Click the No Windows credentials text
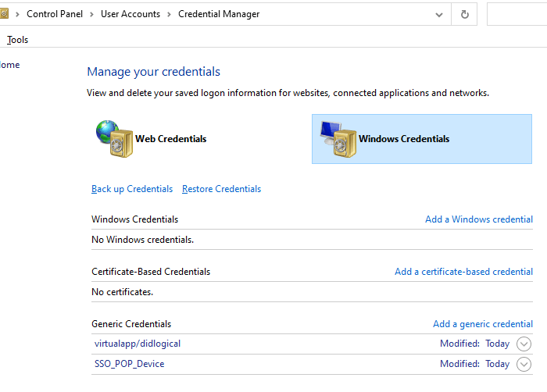547x392 pixels. click(x=142, y=240)
